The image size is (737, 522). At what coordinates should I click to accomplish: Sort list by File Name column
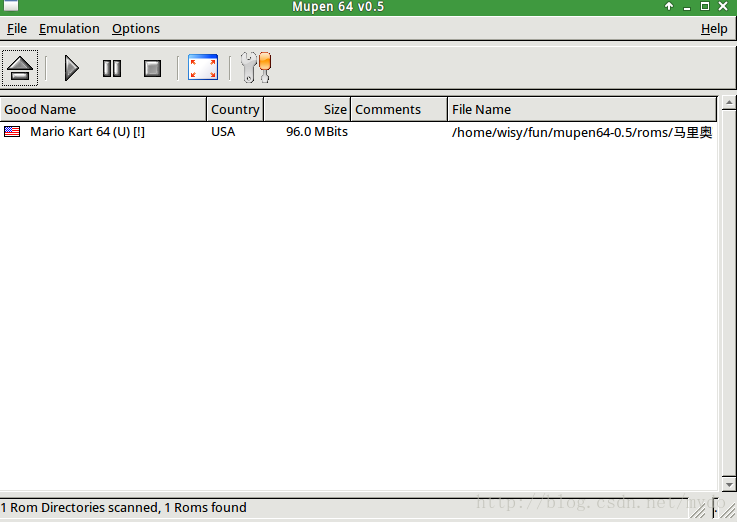click(x=582, y=109)
